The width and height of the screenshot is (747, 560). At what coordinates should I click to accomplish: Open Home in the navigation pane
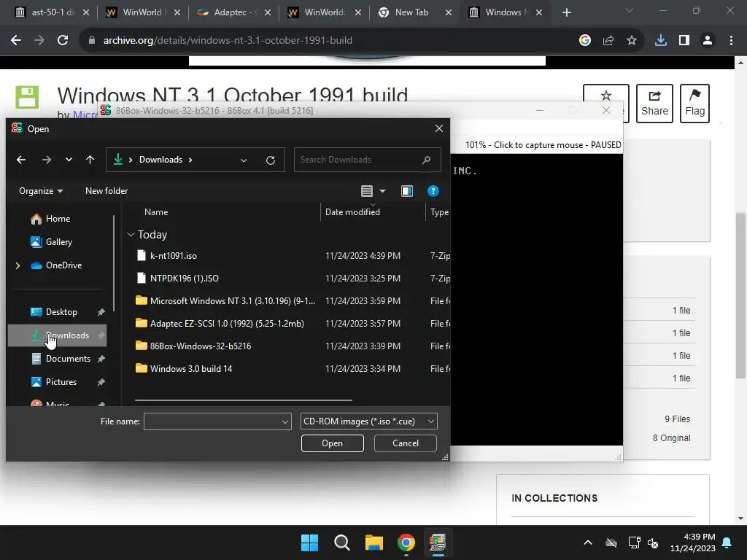tap(50, 219)
